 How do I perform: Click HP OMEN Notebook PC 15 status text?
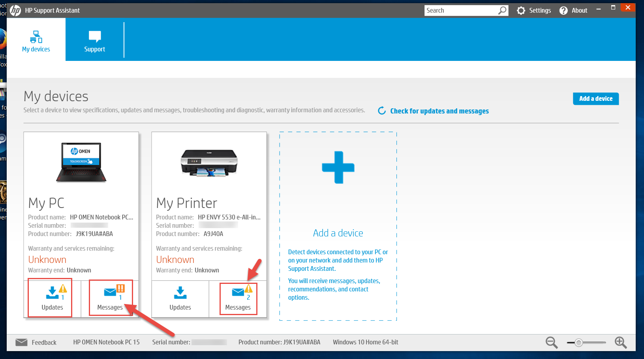point(106,342)
